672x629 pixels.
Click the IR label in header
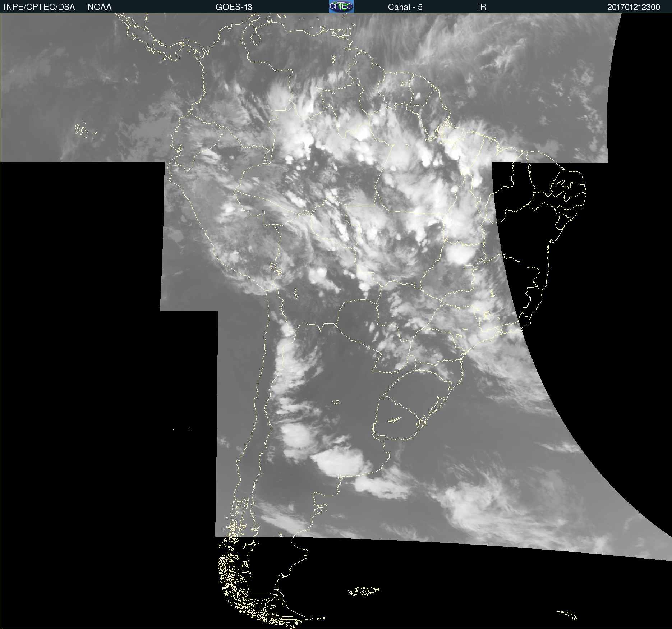[482, 7]
